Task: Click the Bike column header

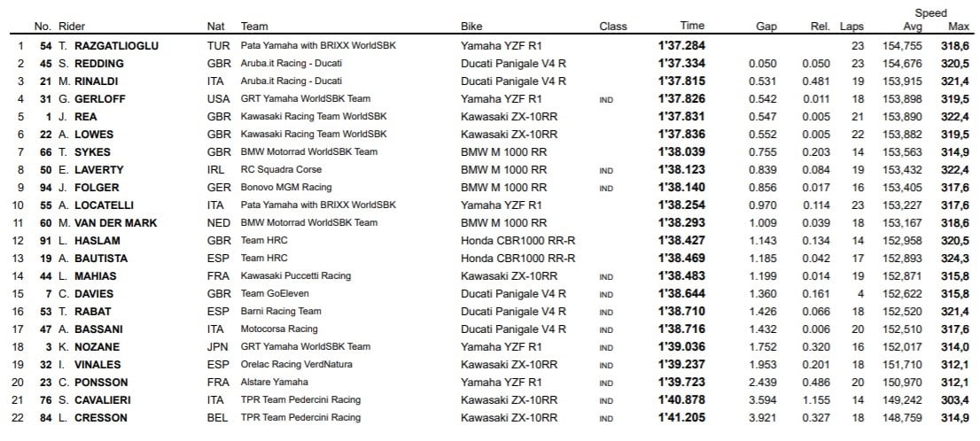Action: pyautogui.click(x=471, y=27)
